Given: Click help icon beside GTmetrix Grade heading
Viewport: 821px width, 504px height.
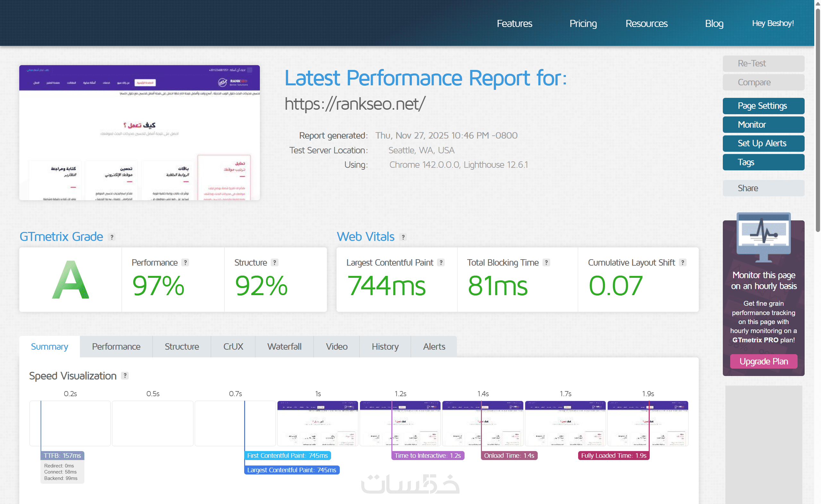Looking at the screenshot, I should coord(112,237).
